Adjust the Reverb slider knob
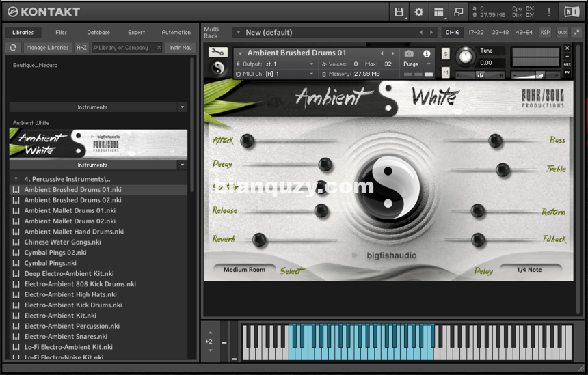The image size is (588, 375). pyautogui.click(x=259, y=240)
